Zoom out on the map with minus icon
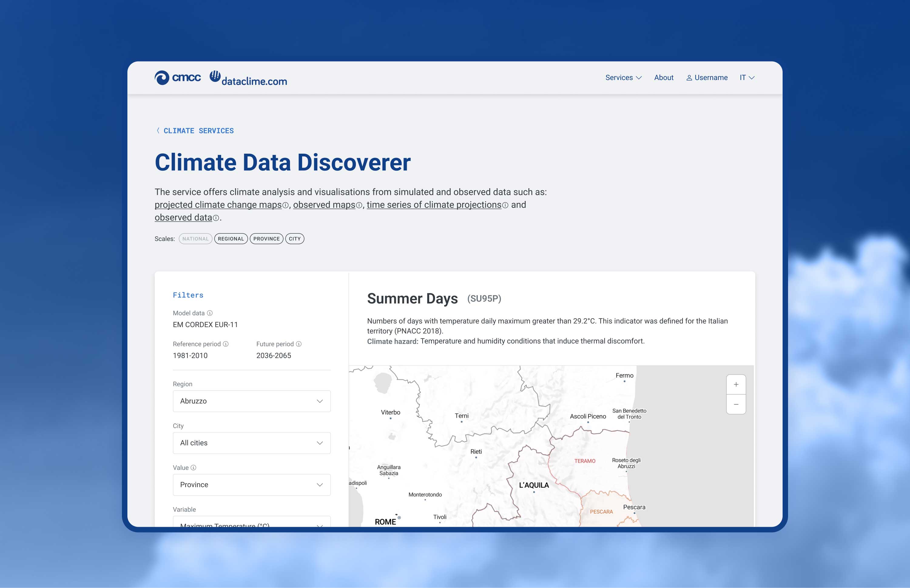This screenshot has height=588, width=910. (x=736, y=404)
